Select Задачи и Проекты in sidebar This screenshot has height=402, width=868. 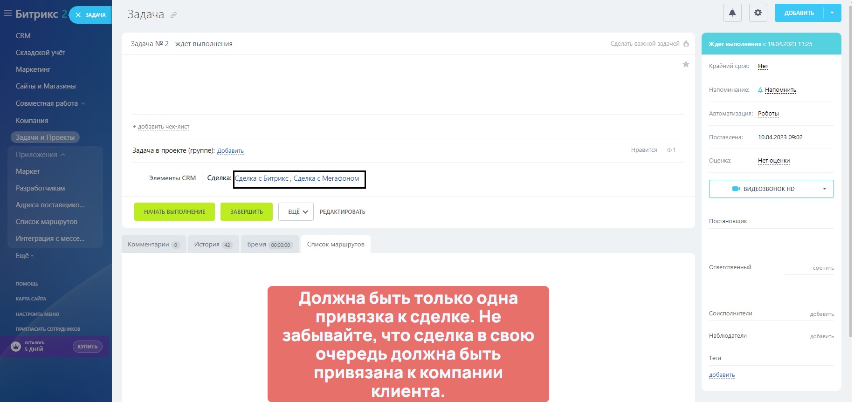45,137
